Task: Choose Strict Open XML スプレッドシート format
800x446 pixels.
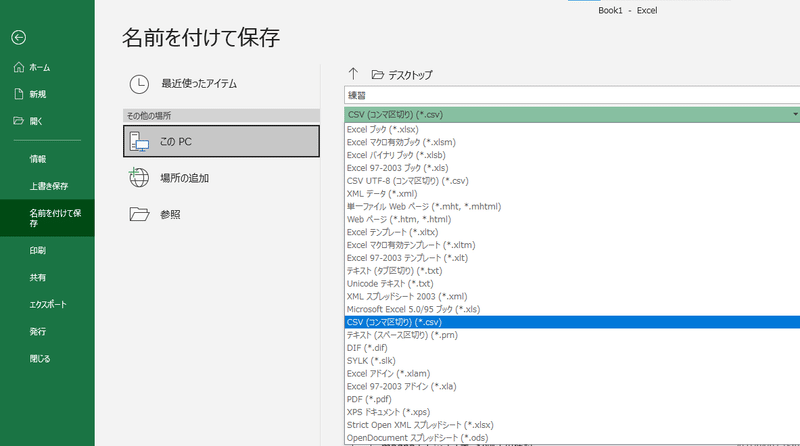Action: click(x=420, y=425)
